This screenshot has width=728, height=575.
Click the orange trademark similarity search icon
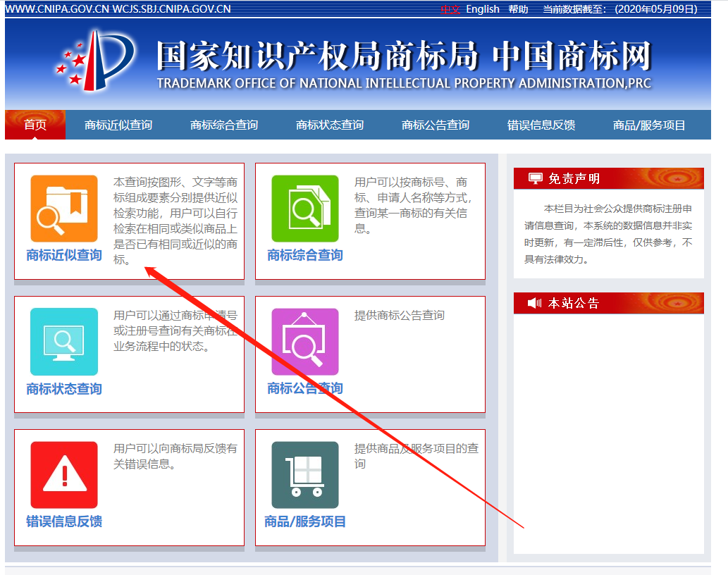pyautogui.click(x=64, y=209)
